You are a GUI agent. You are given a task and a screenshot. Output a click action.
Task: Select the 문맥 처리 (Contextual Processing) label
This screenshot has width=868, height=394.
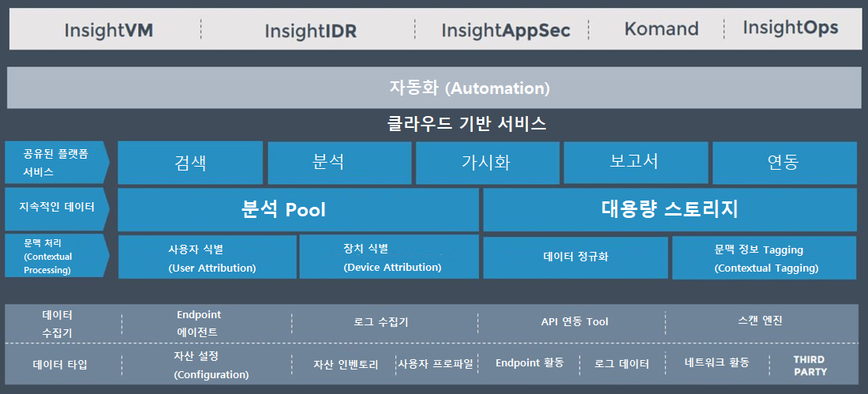[x=57, y=256]
